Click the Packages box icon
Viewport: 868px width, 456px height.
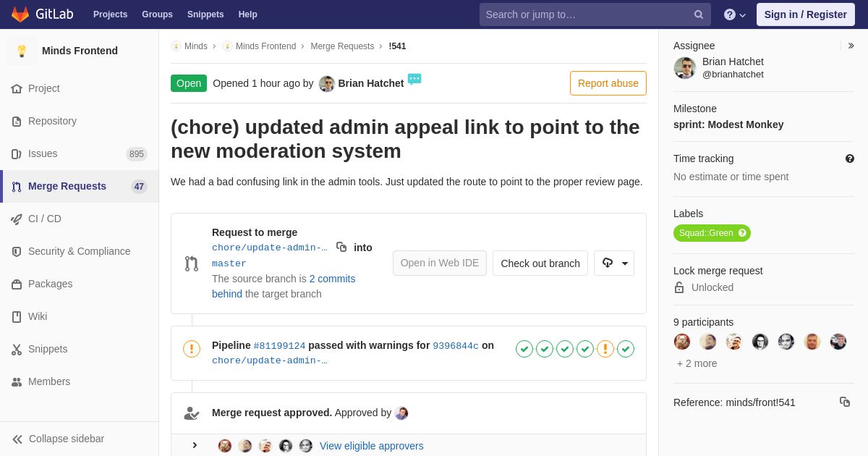[x=17, y=284]
